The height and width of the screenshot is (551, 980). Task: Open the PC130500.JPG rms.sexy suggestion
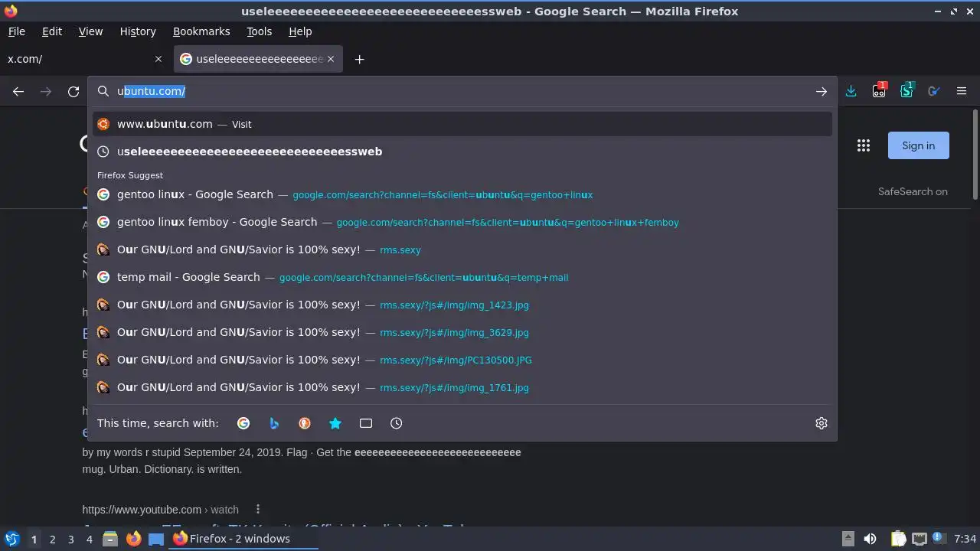coord(462,360)
